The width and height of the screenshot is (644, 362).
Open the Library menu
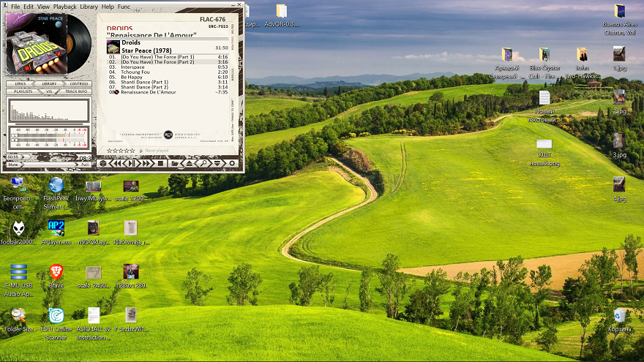(89, 7)
